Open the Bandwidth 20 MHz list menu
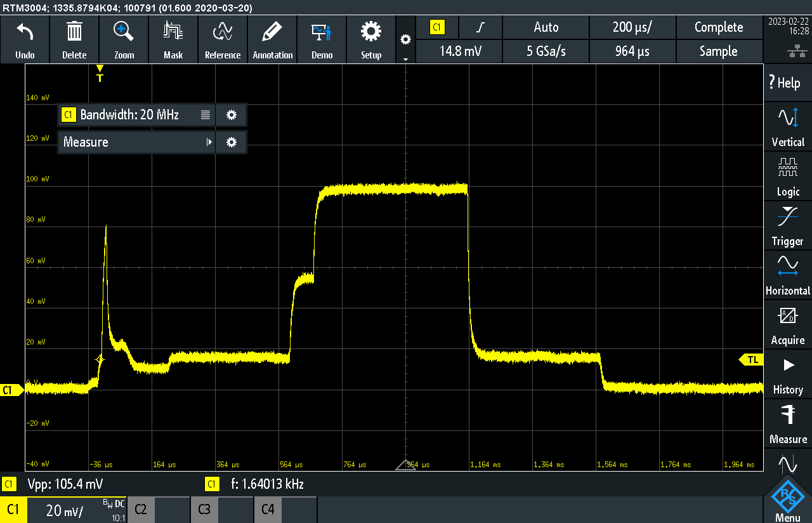The width and height of the screenshot is (812, 523). coord(205,115)
